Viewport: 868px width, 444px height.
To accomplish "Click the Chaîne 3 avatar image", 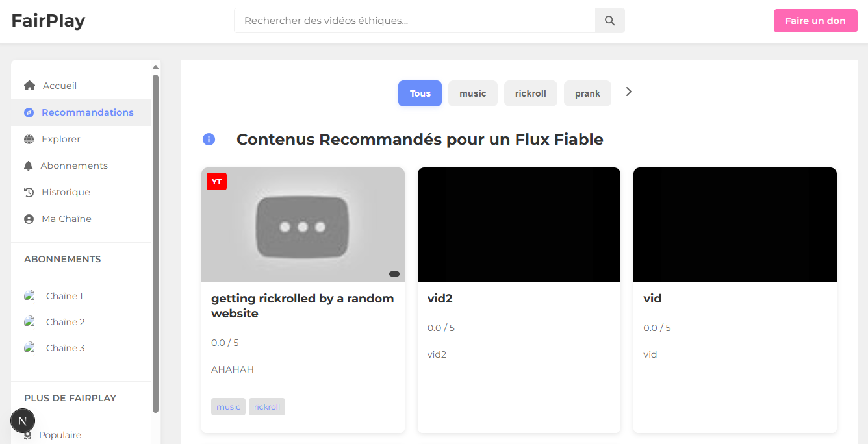I will [30, 348].
